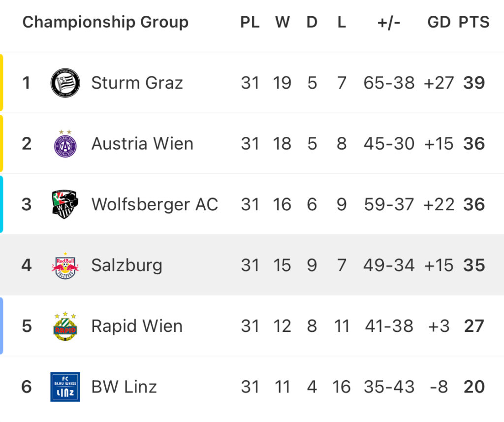The width and height of the screenshot is (504, 422).
Task: Tap the yellow qualification marker beside rank 1
Action: 1,83
